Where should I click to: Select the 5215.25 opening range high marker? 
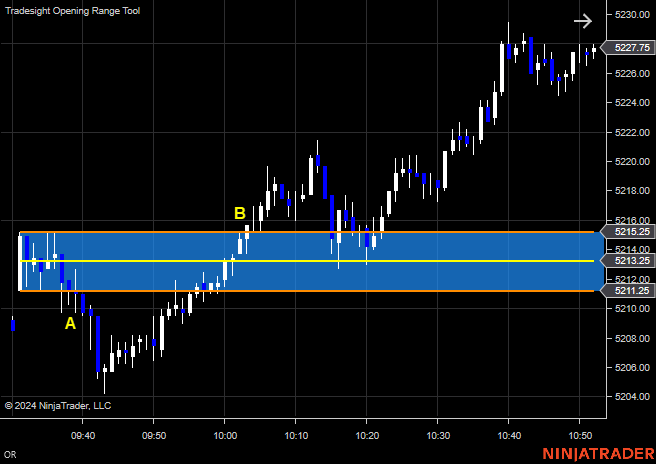(x=628, y=231)
